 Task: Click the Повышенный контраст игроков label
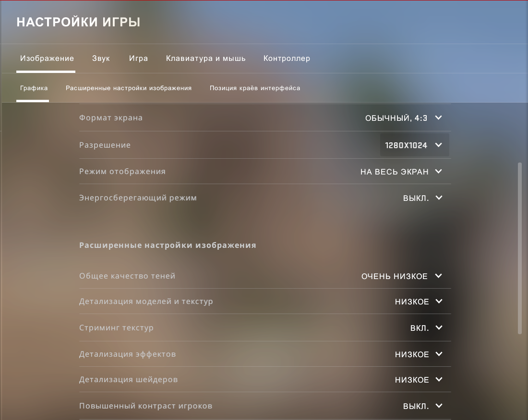coord(146,406)
